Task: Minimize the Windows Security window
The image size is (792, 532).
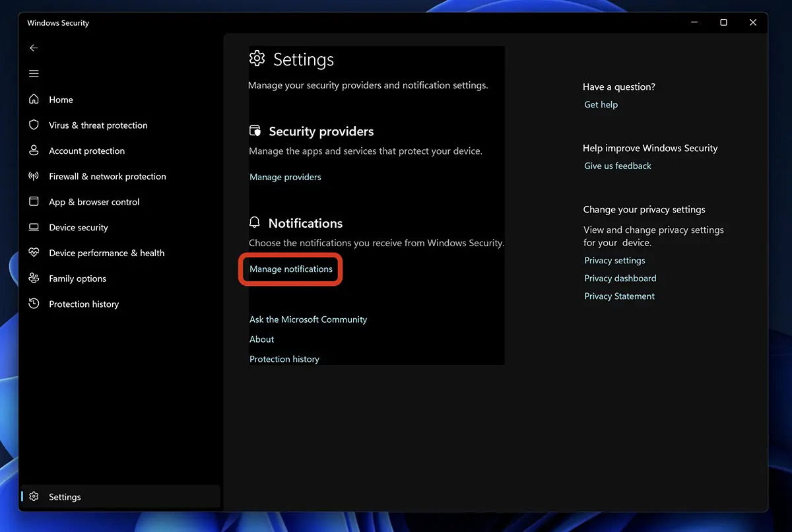Action: [694, 22]
